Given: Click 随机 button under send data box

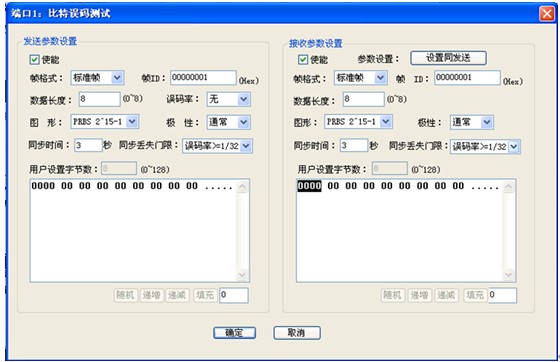Looking at the screenshot, I should [x=126, y=295].
